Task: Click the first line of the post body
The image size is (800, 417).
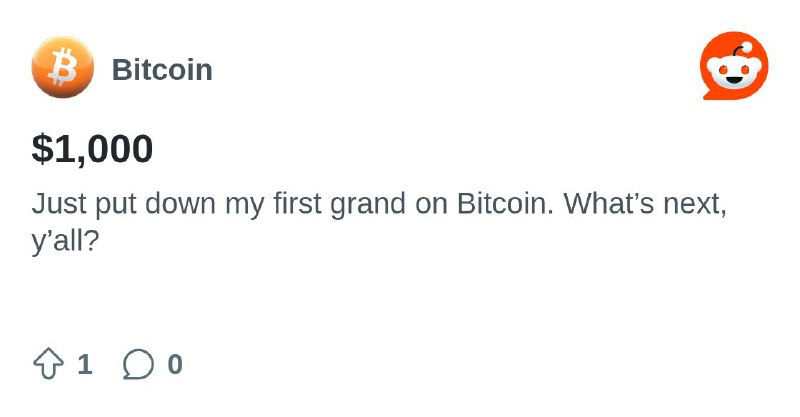Action: point(379,204)
